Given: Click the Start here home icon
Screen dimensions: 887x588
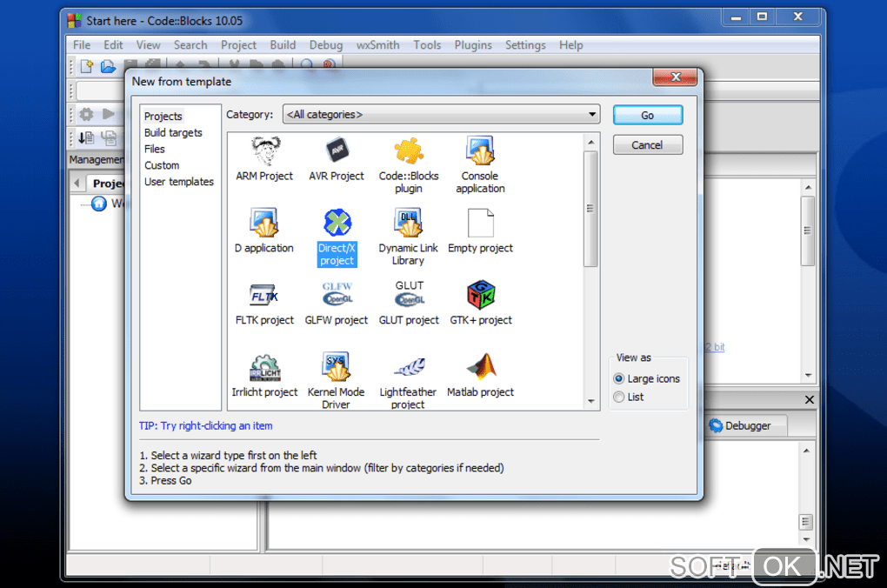Looking at the screenshot, I should (99, 204).
